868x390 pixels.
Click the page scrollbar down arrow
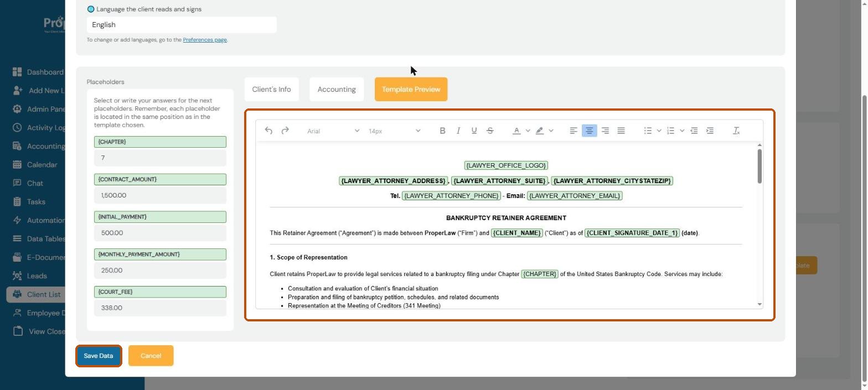[865, 386]
